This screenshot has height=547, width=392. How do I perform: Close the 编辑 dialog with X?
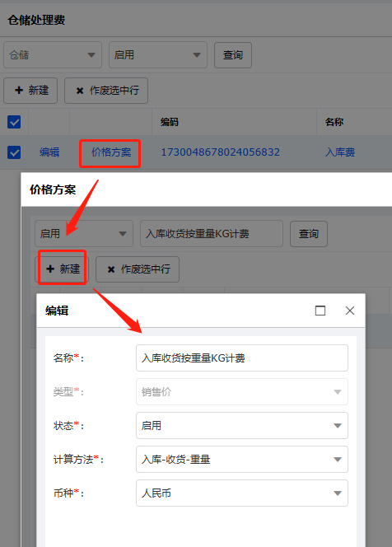click(x=350, y=311)
